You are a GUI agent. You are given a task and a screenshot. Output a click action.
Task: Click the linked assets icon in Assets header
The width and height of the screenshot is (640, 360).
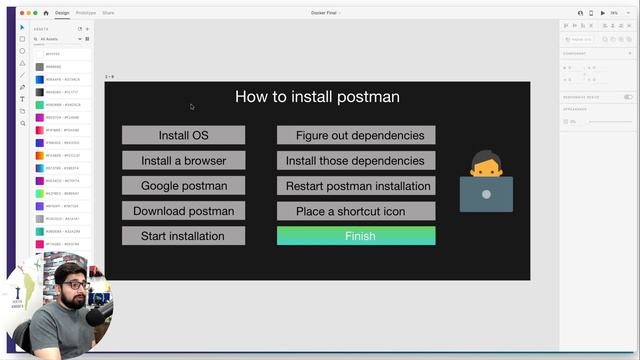[80, 29]
